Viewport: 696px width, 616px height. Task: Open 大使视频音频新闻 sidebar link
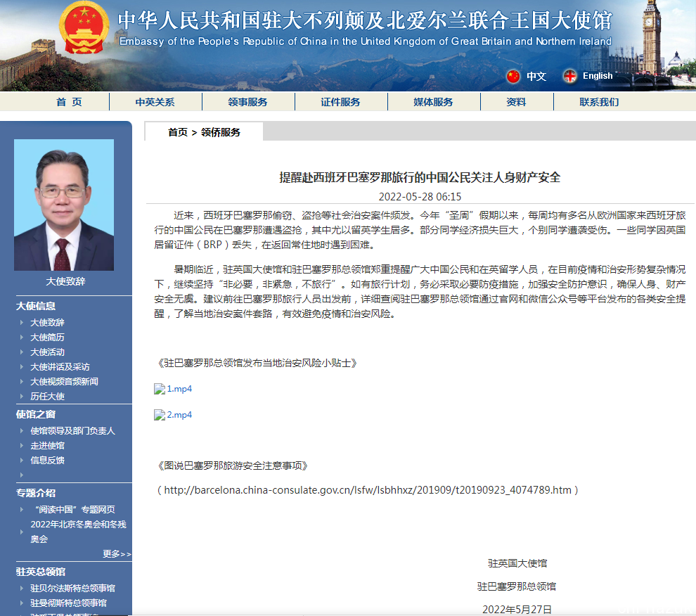click(x=65, y=382)
